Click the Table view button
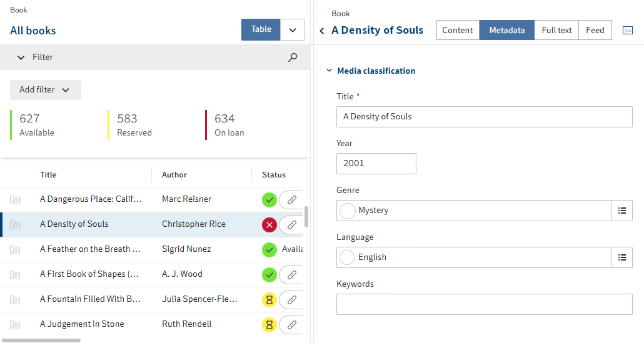Screen dimensions: 644x343 (x=261, y=29)
